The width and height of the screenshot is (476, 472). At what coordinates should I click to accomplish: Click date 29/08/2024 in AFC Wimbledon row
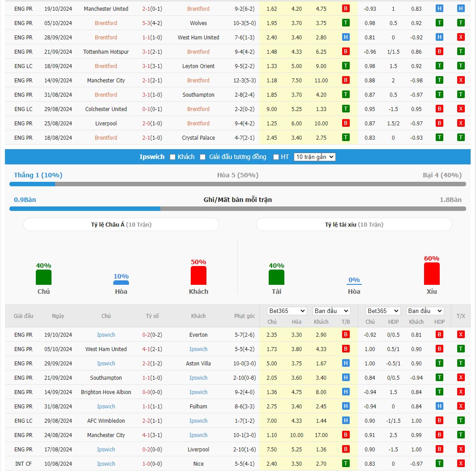pos(58,421)
